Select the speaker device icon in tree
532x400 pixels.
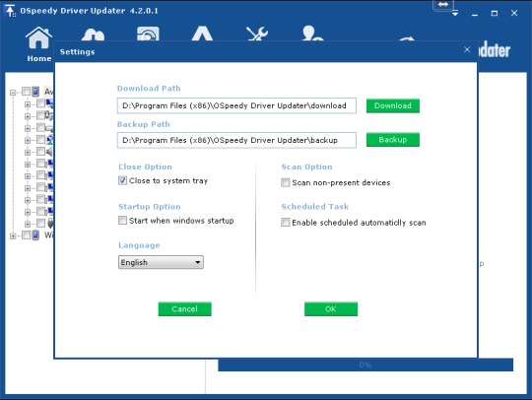(x=50, y=152)
